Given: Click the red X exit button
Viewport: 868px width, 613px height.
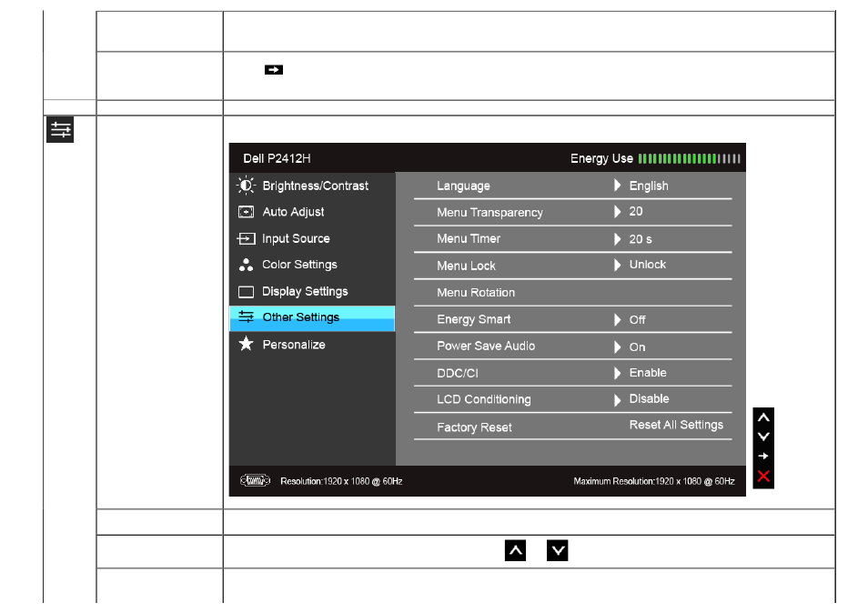Looking at the screenshot, I should tap(763, 476).
